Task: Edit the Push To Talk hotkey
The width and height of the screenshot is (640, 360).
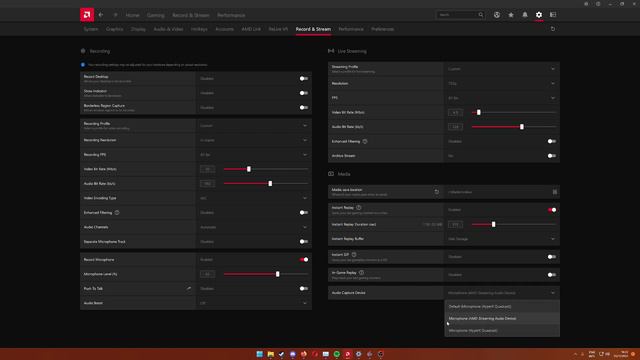Action: [x=189, y=289]
